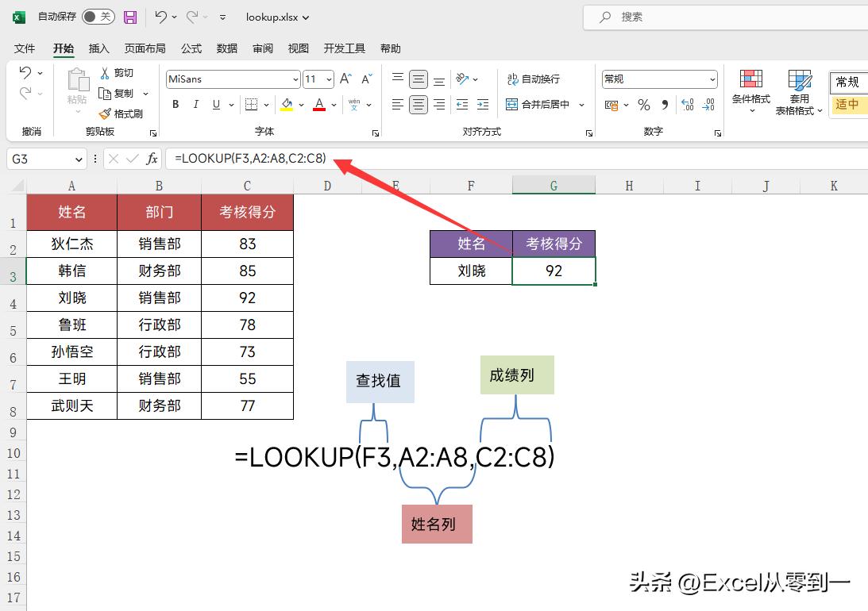Viewport: 868px width, 611px height.
Task: Switch to the 数据 ribbon tab
Action: click(226, 48)
